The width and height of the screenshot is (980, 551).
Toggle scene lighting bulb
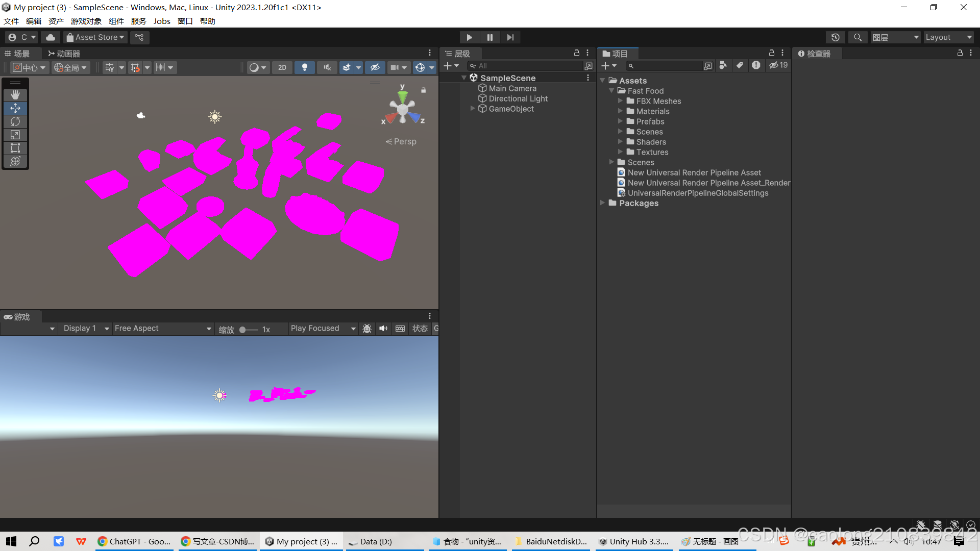pyautogui.click(x=305, y=67)
